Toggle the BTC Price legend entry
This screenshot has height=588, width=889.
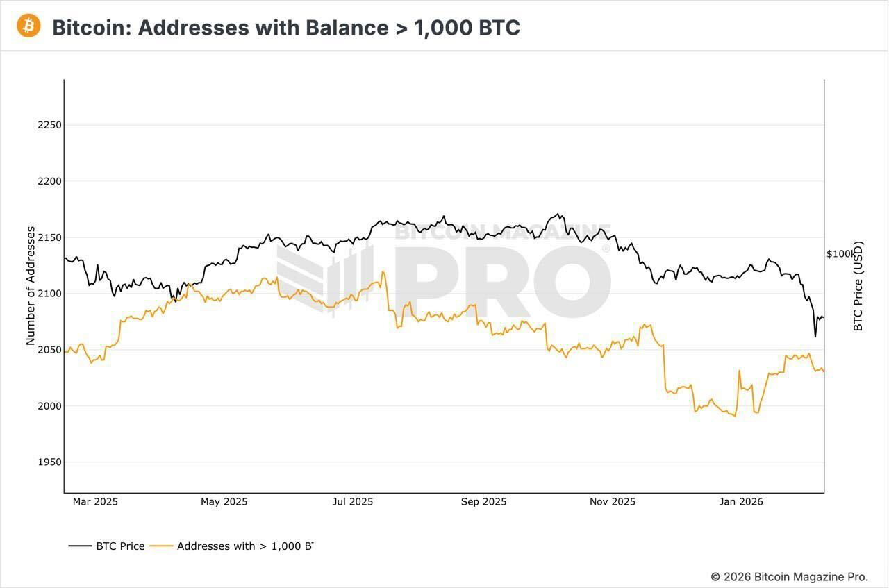[x=120, y=546]
